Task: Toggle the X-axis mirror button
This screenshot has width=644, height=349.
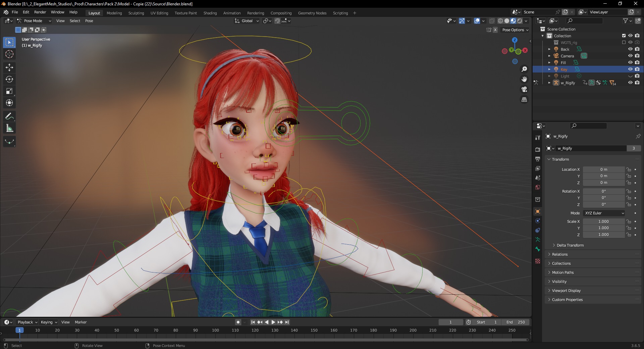Action: tap(495, 30)
